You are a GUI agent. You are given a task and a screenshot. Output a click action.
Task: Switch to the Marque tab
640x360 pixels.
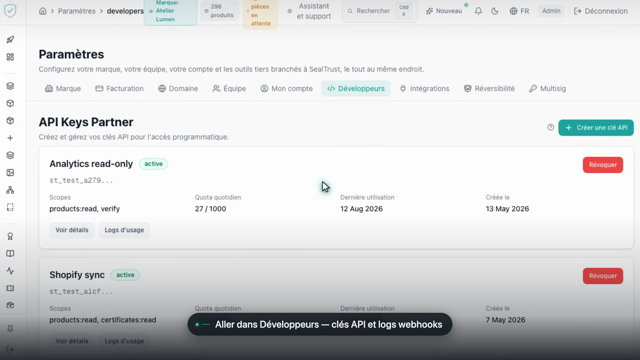coord(63,89)
